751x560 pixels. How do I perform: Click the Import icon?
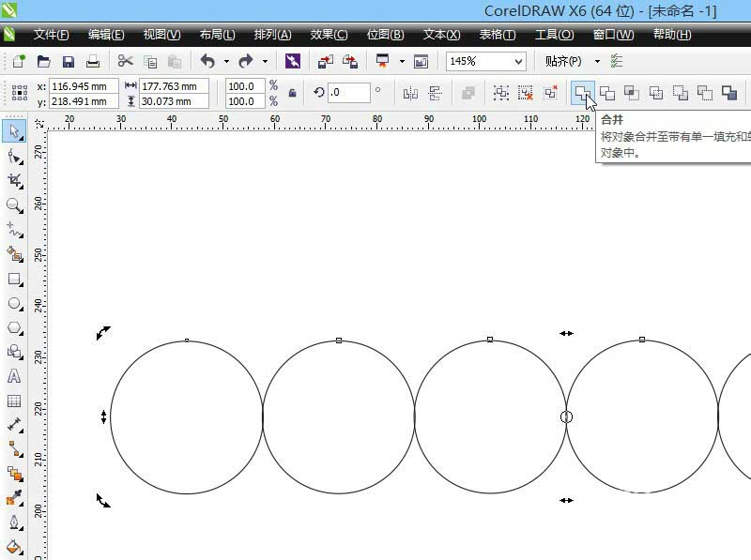click(x=326, y=61)
